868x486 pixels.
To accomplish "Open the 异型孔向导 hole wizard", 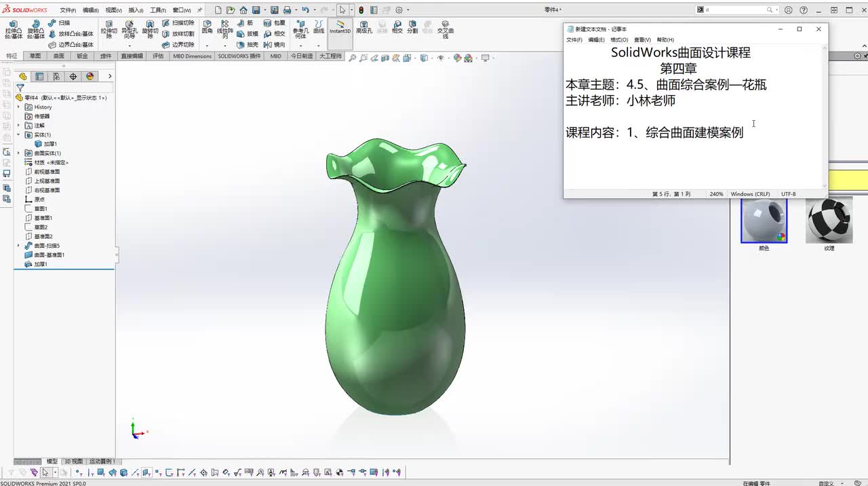I will pos(129,29).
